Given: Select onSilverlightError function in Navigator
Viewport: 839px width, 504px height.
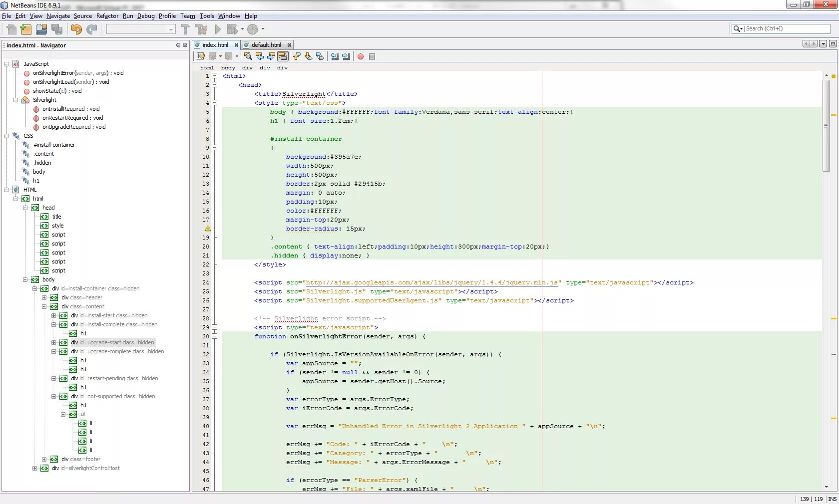Looking at the screenshot, I should tap(78, 73).
